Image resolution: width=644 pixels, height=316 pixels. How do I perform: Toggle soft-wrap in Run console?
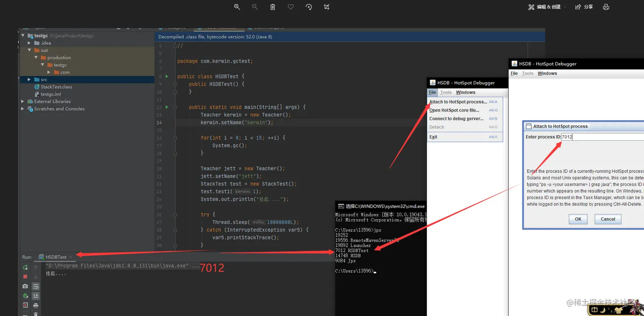point(36,286)
